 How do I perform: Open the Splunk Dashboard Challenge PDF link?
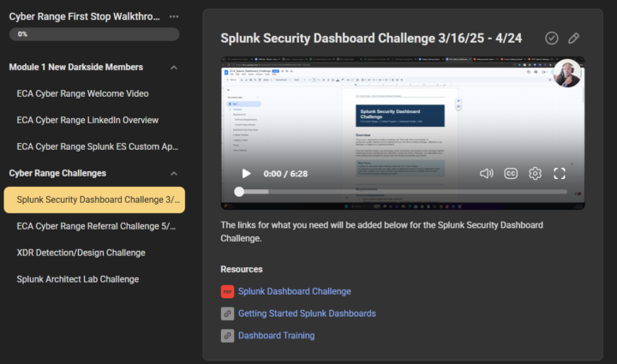click(x=294, y=291)
